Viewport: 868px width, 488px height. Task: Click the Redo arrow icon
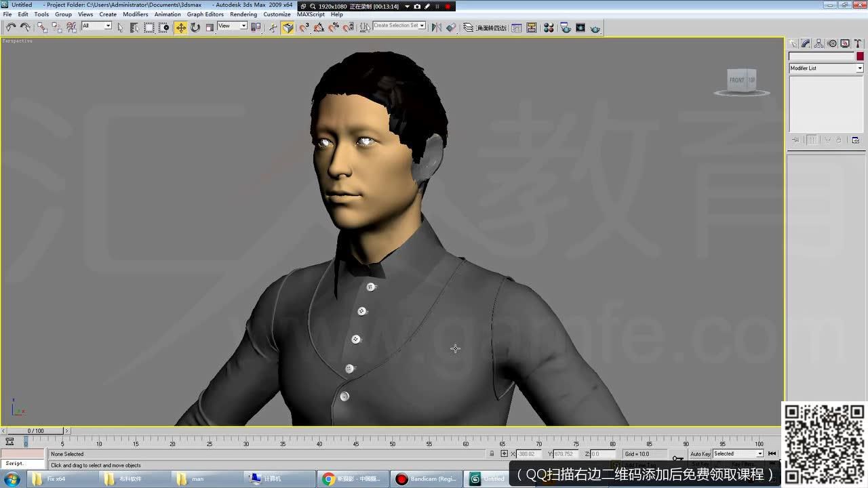click(25, 28)
